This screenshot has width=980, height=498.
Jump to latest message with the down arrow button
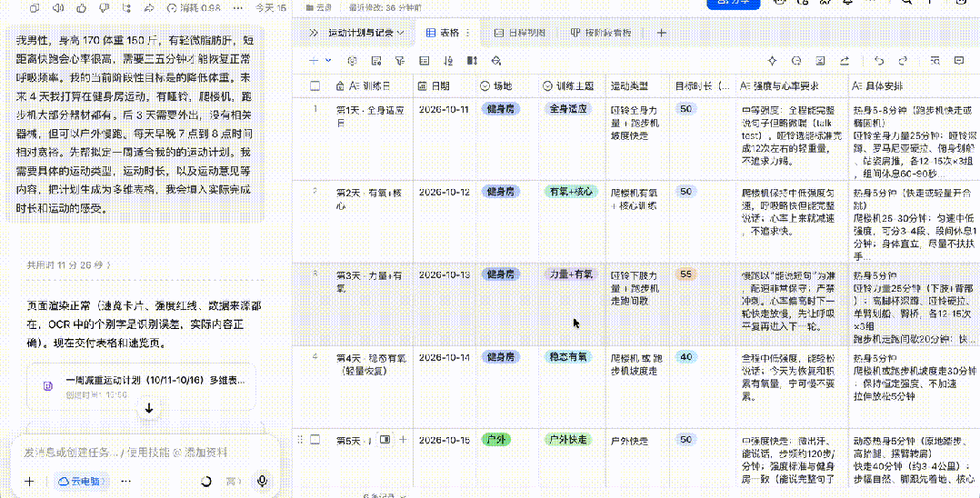coord(149,409)
